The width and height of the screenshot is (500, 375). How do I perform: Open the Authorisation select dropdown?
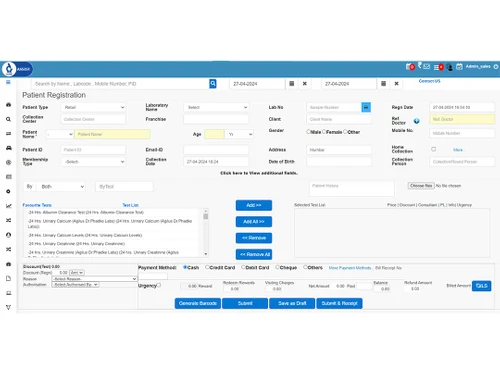tap(75, 285)
